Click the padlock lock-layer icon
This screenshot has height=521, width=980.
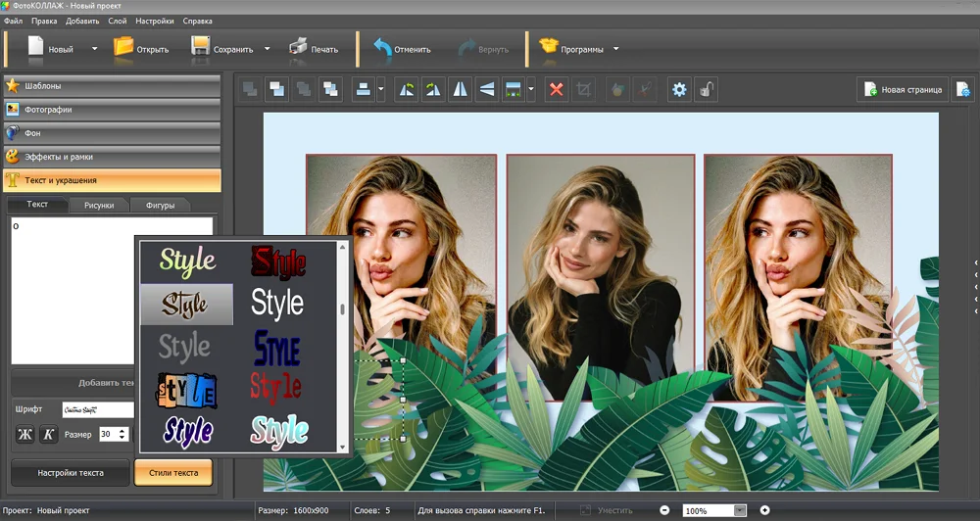[707, 90]
